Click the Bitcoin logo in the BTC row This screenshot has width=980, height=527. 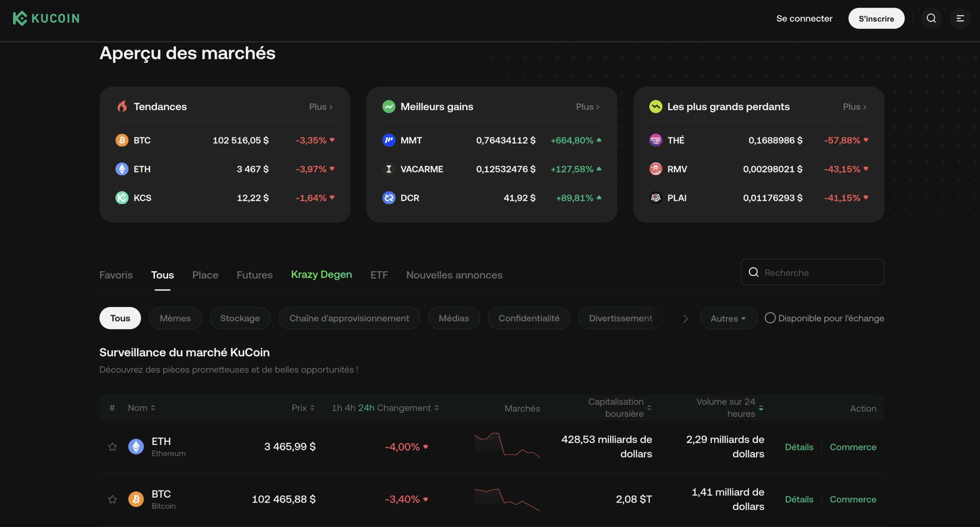(x=136, y=499)
